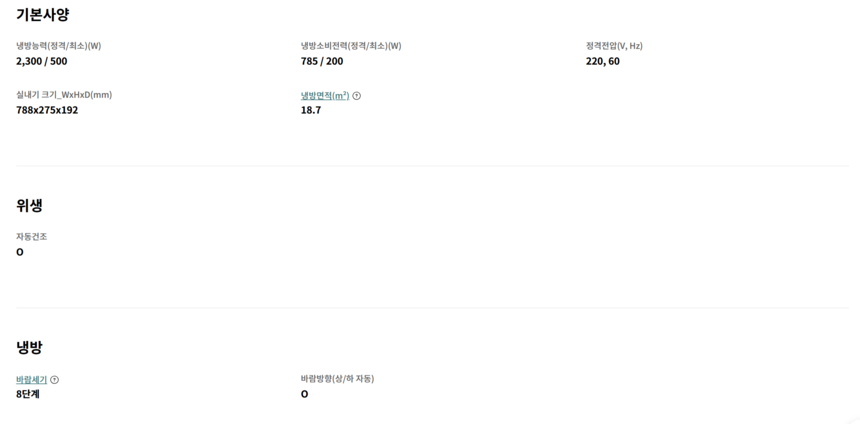Click the 220, 60 rated voltage value

point(603,61)
